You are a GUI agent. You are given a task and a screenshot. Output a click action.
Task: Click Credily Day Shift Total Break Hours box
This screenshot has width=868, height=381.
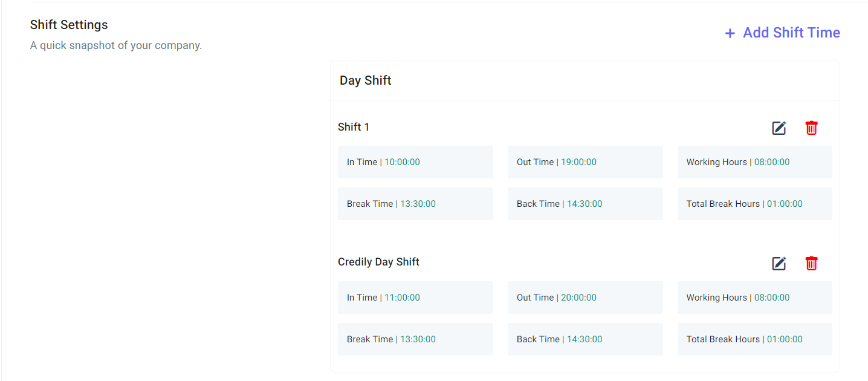coord(755,339)
